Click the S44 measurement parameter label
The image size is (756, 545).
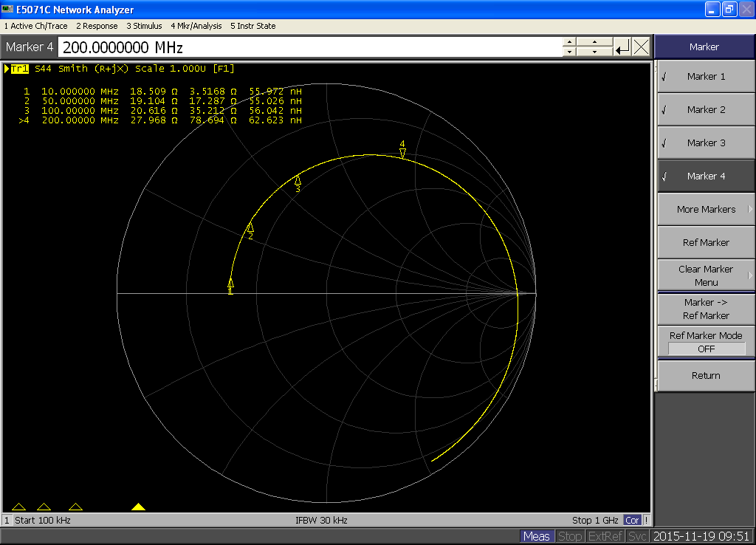[x=43, y=69]
